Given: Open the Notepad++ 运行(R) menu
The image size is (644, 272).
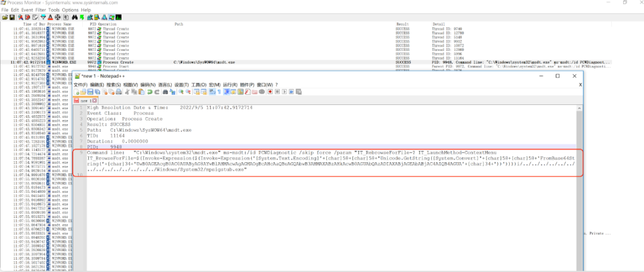Looking at the screenshot, I should point(230,85).
